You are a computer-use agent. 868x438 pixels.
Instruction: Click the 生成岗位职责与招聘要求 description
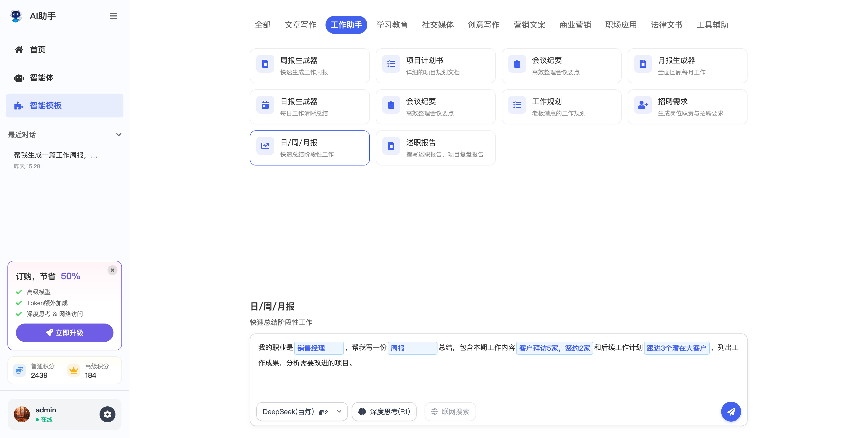point(691,113)
